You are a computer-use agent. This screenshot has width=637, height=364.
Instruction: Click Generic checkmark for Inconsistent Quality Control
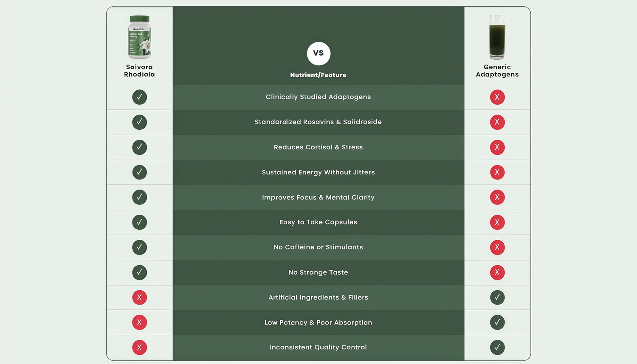pyautogui.click(x=497, y=347)
